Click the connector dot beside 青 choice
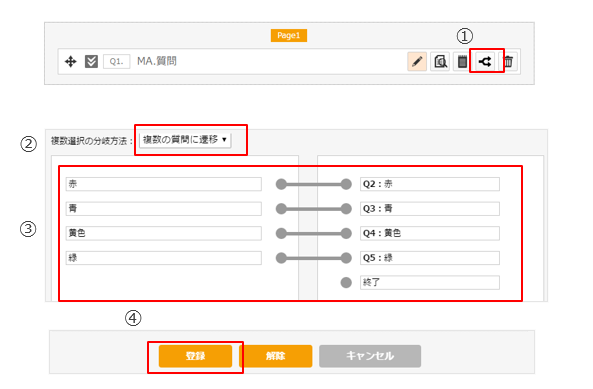593x389 pixels. (281, 209)
